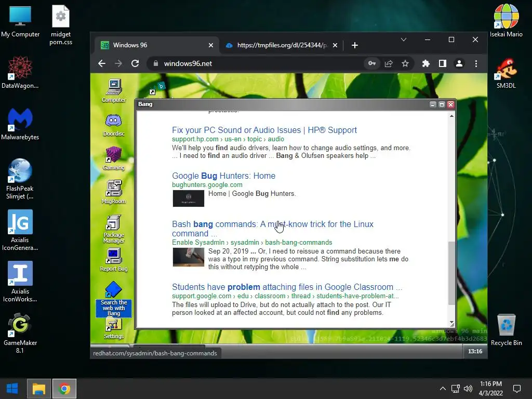
Task: Click the Chrome back arrow
Action: point(102,63)
